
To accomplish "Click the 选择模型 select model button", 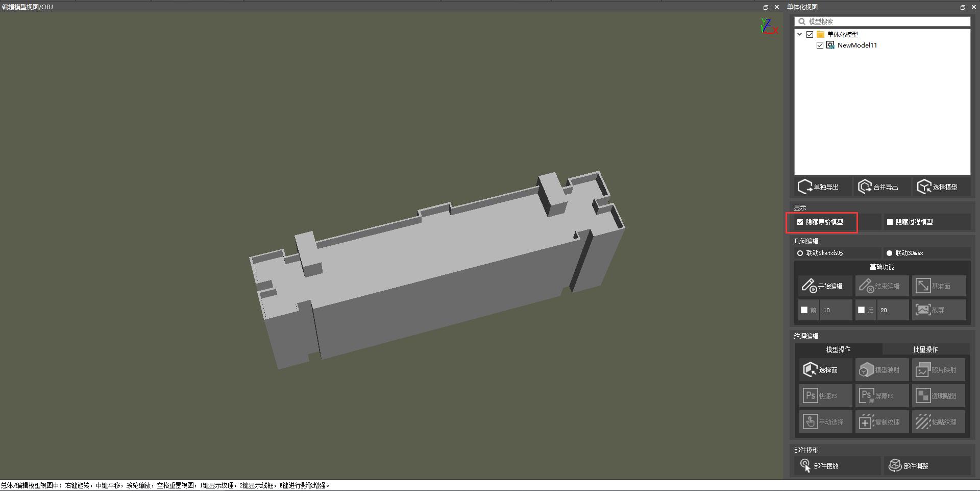I will pos(941,187).
